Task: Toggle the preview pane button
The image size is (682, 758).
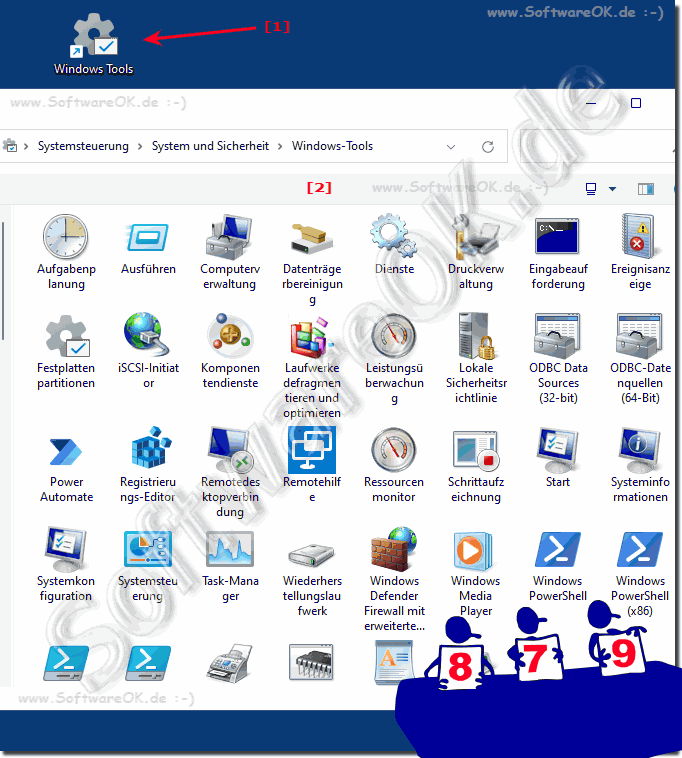Action: (x=646, y=189)
